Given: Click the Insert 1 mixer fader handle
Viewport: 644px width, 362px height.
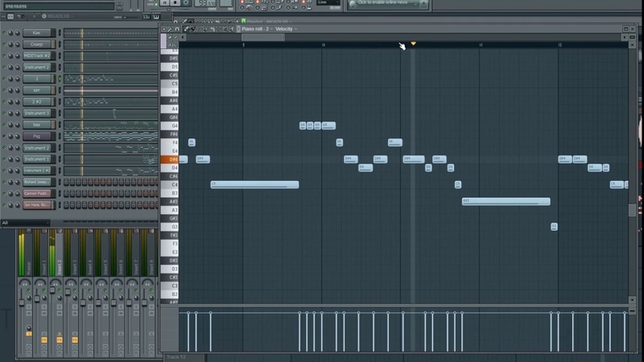Looking at the screenshot, I should pos(37,299).
